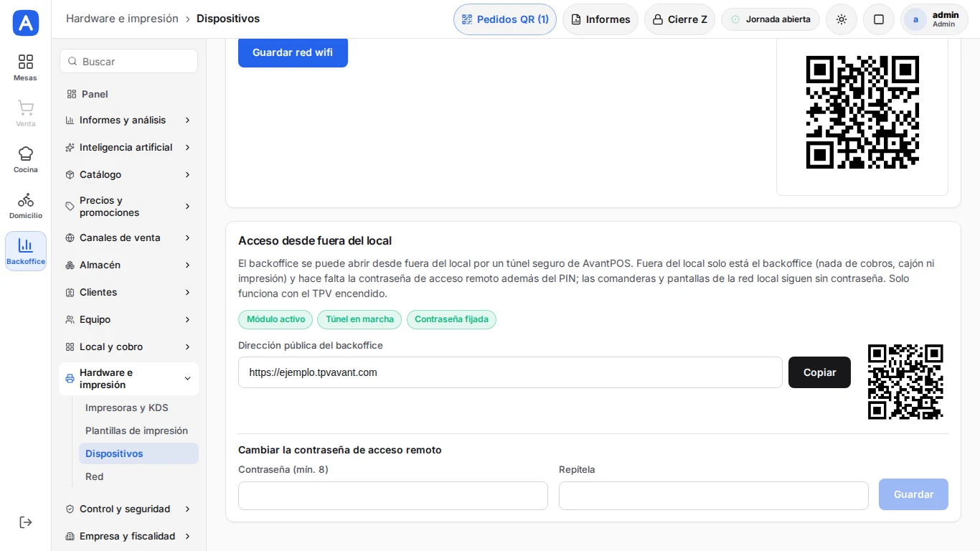980x551 pixels.
Task: Expand Precios y promociones chevron
Action: point(187,206)
